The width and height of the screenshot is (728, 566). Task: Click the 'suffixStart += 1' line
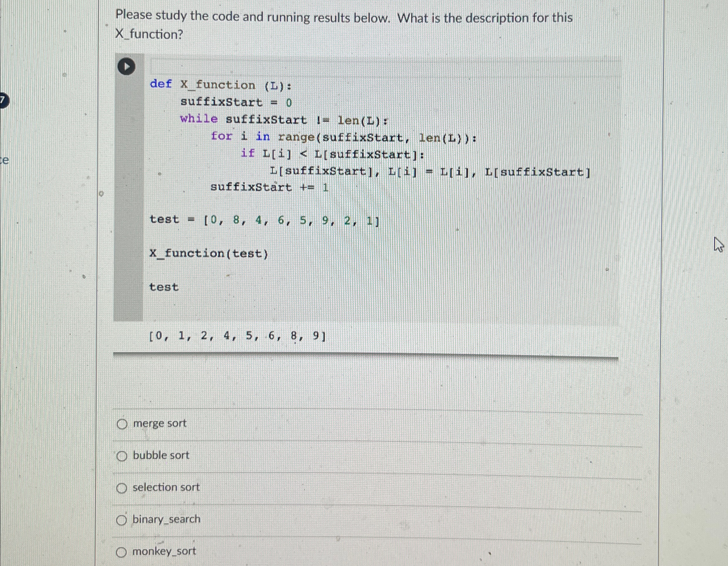pyautogui.click(x=269, y=187)
